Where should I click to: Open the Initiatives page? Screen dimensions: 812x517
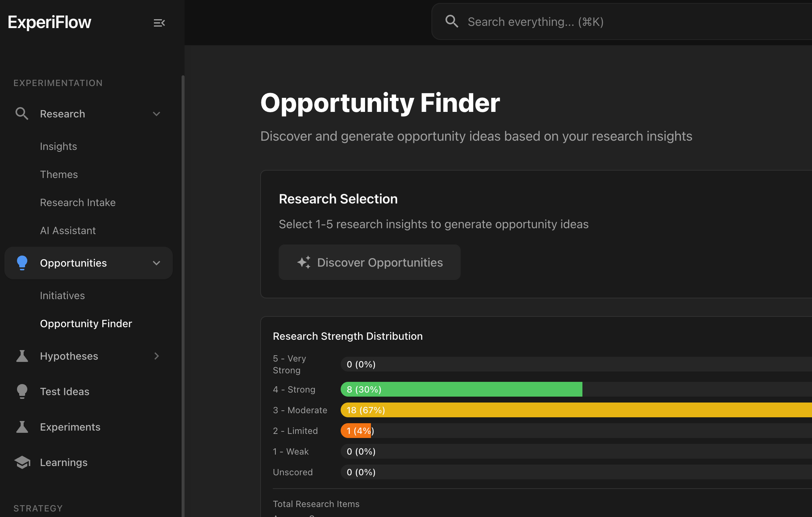62,295
